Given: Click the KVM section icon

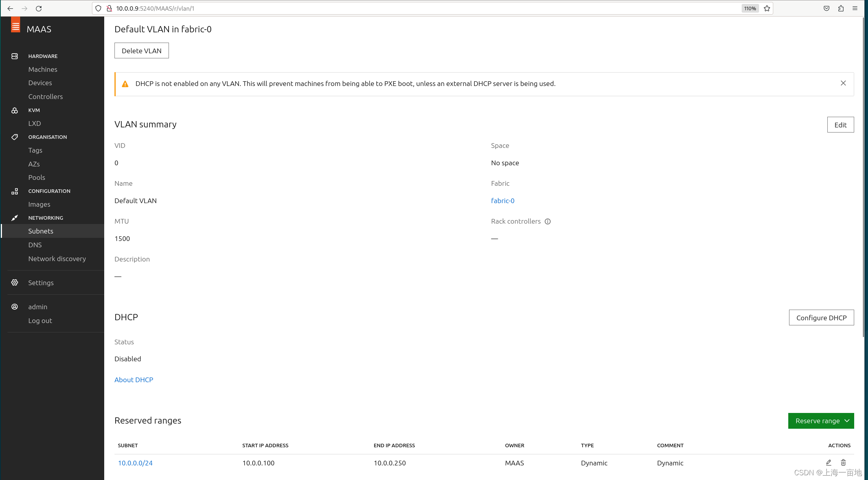Looking at the screenshot, I should pos(15,110).
